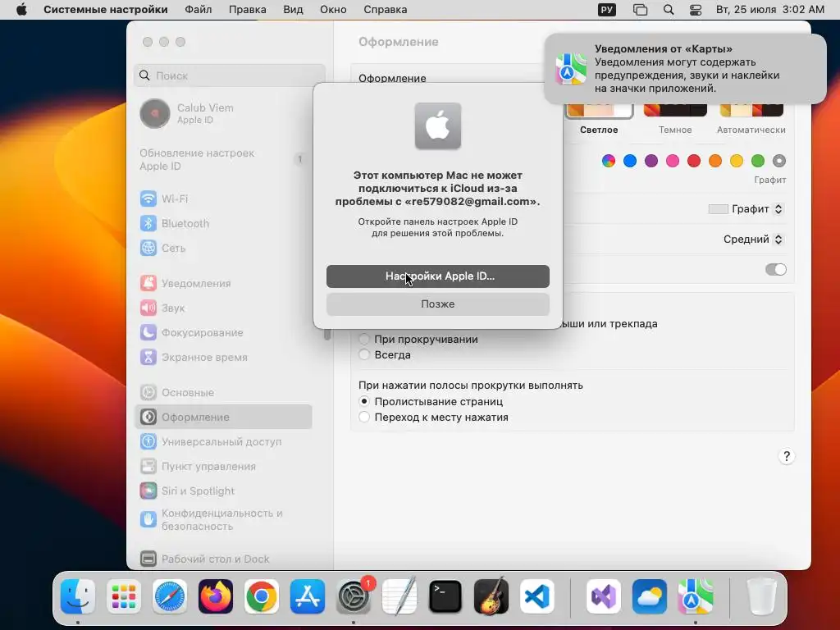
Task: Open the help question mark button
Action: pyautogui.click(x=786, y=456)
